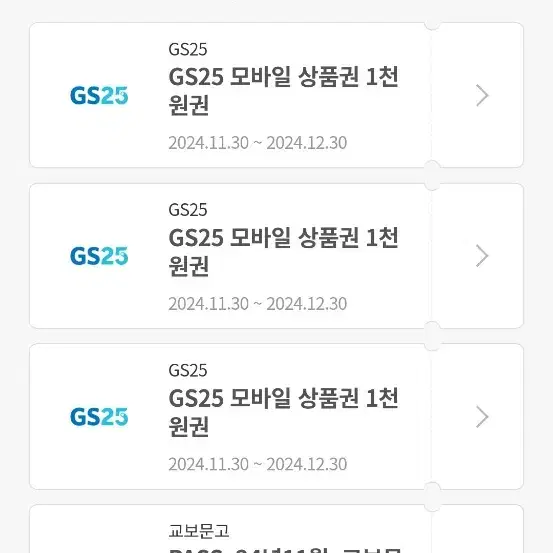The image size is (553, 553).
Task: Click the validity dates on the second coupon
Action: tap(258, 304)
